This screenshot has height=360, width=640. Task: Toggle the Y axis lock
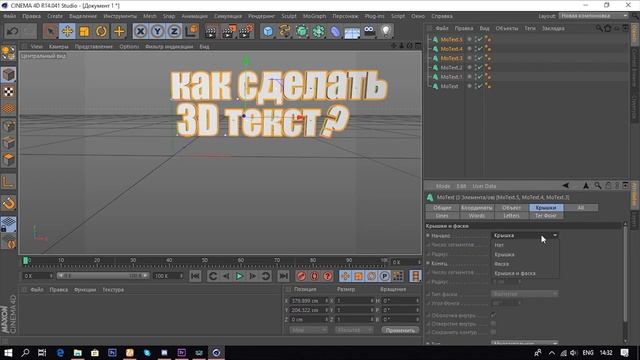tap(158, 31)
